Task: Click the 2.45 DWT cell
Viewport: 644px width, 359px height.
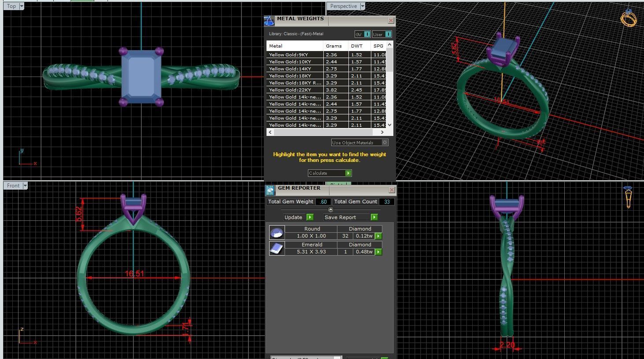Action: [x=359, y=90]
